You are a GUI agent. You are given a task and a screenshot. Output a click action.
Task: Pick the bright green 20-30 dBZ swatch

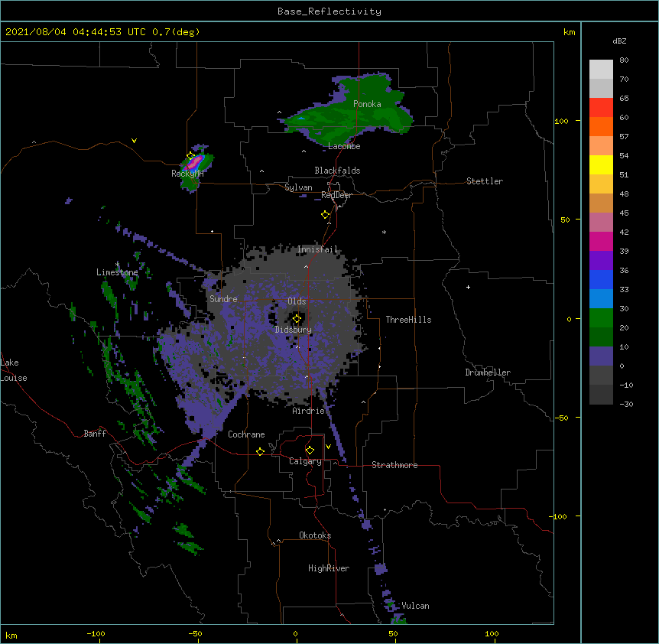601,318
